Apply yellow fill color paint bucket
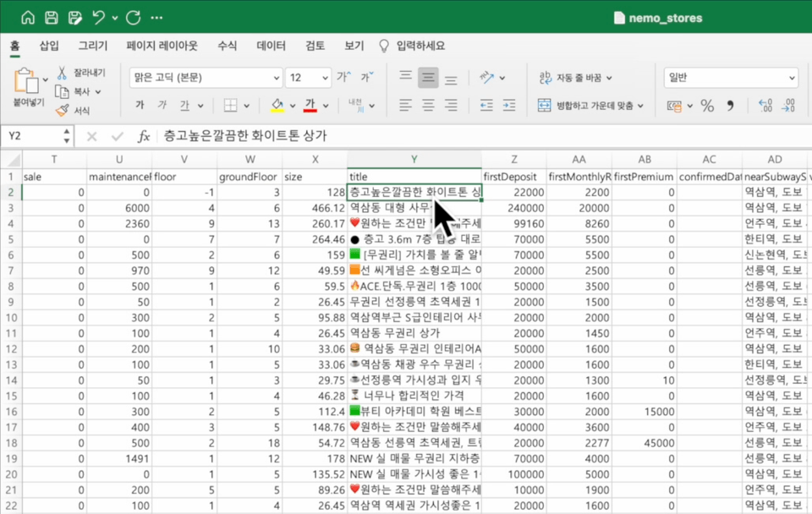 [277, 106]
